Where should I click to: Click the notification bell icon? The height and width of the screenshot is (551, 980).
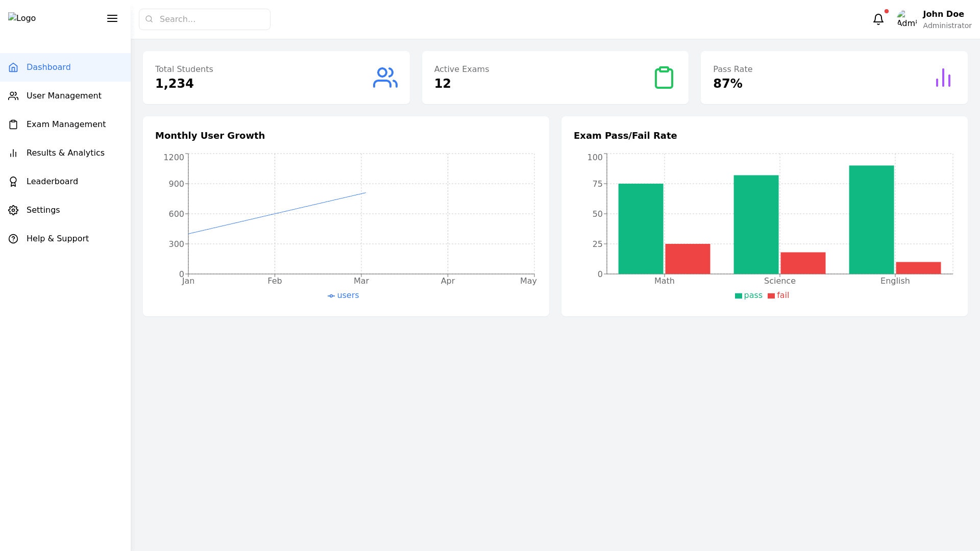878,19
